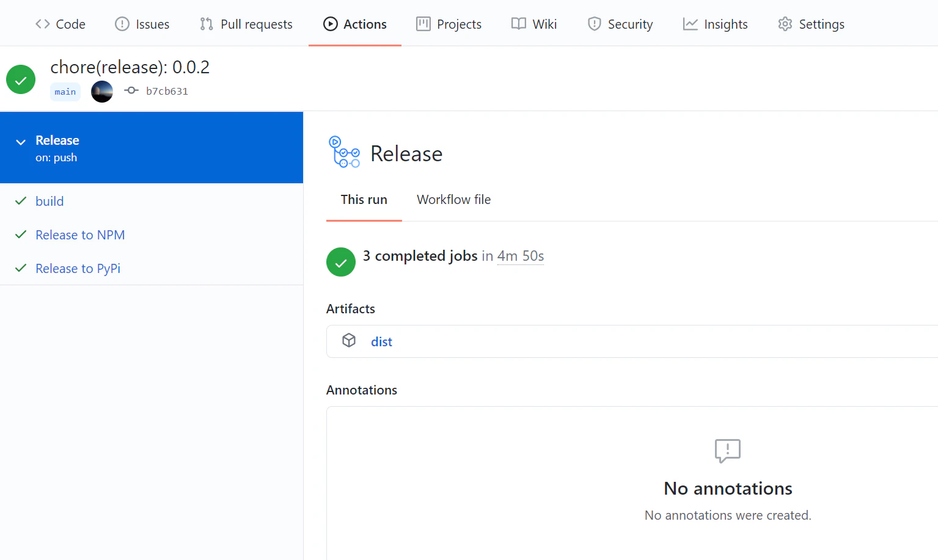
Task: Go to Pull requests tab
Action: (246, 24)
